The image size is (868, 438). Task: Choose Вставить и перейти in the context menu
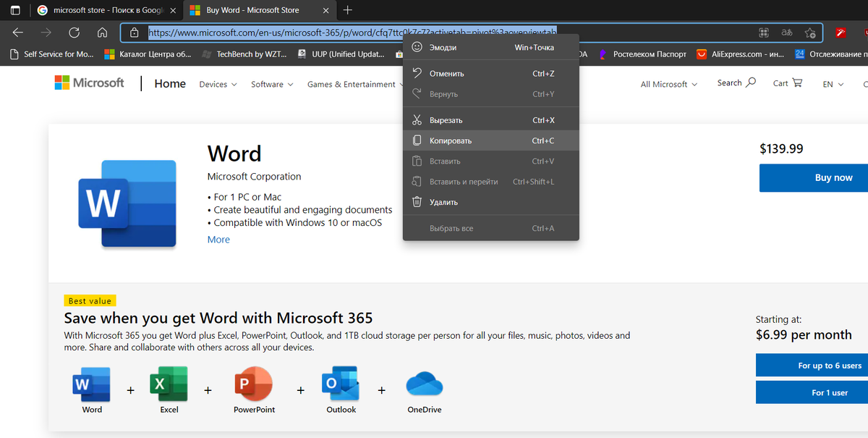490,182
